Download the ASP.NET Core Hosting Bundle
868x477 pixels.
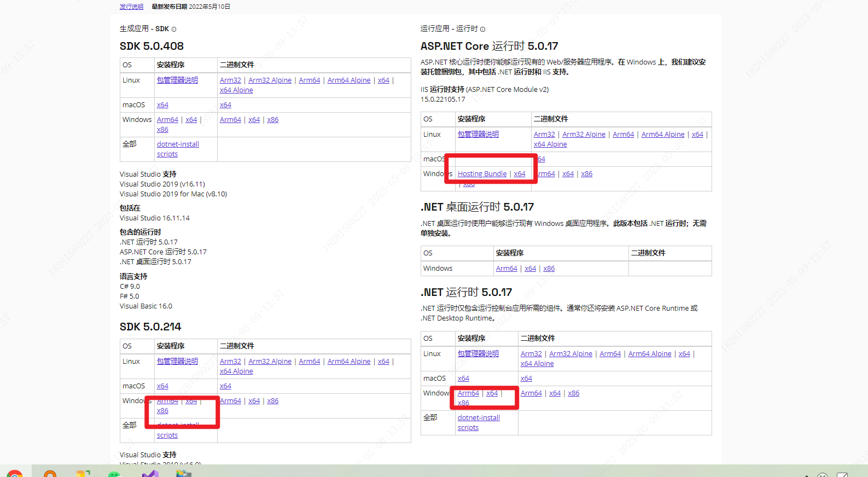pyautogui.click(x=482, y=173)
